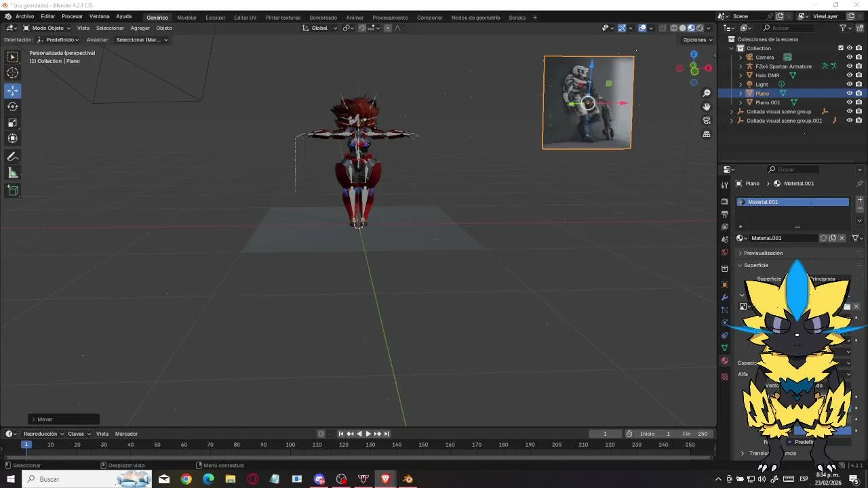The height and width of the screenshot is (488, 868).
Task: Open the Agregar menu in viewport header
Action: pos(140,28)
